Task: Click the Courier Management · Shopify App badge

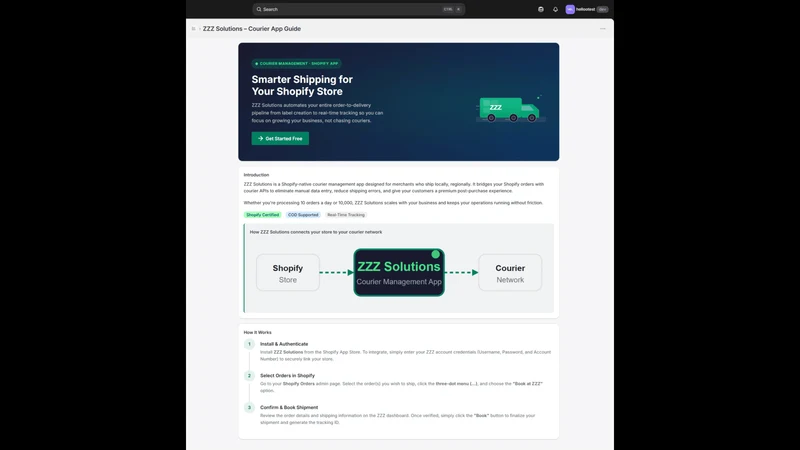Action: [296, 64]
